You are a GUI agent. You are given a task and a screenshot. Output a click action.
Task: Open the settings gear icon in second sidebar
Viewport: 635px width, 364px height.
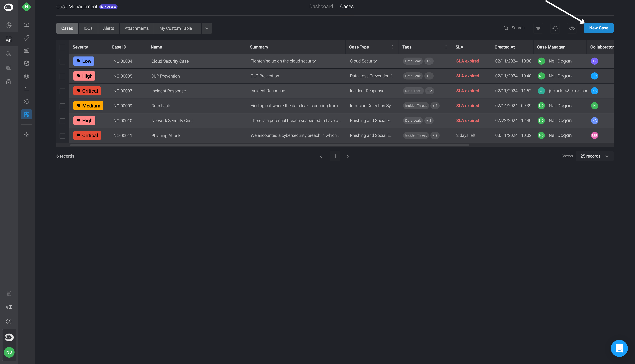pos(27,135)
